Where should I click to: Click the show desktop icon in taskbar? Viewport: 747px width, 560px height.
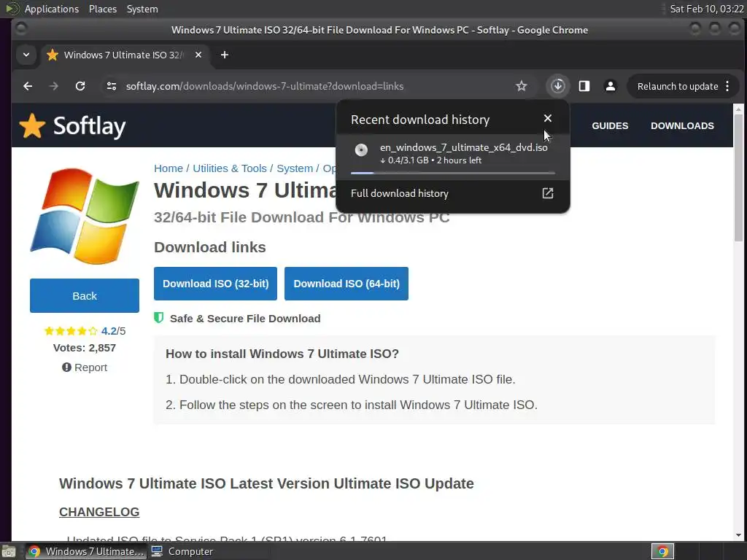point(9,551)
